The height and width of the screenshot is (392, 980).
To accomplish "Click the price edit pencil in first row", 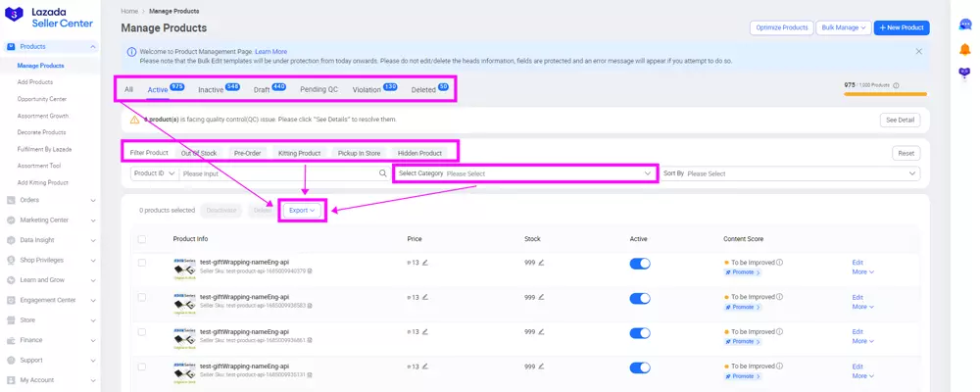I will pyautogui.click(x=424, y=263).
